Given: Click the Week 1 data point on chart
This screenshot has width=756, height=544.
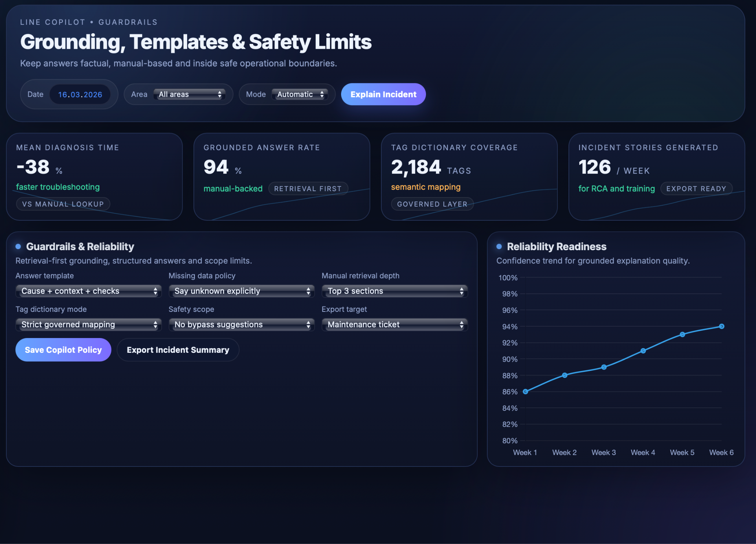Looking at the screenshot, I should coord(525,392).
